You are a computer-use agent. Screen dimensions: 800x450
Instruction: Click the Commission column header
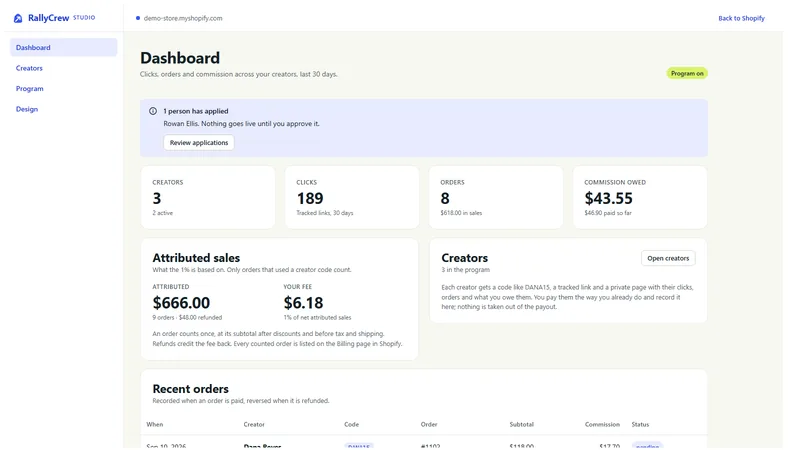(x=602, y=424)
